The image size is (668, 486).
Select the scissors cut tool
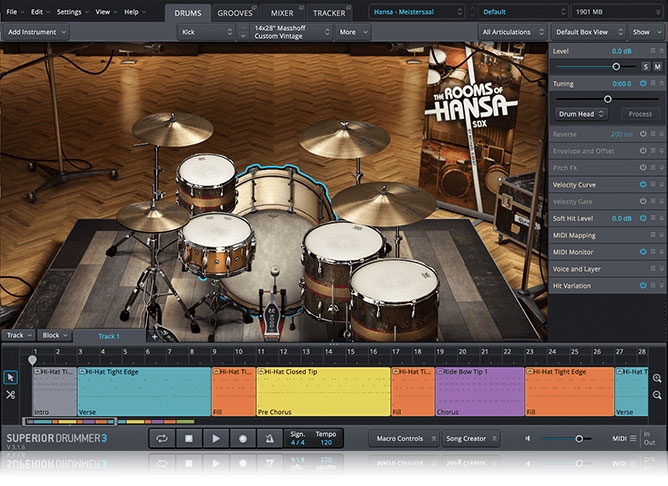[11, 395]
